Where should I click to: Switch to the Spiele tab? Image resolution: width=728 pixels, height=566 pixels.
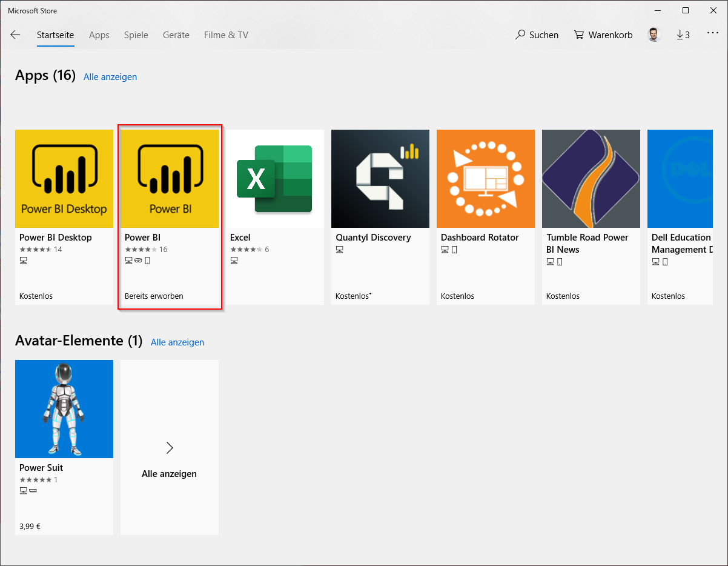(x=136, y=35)
